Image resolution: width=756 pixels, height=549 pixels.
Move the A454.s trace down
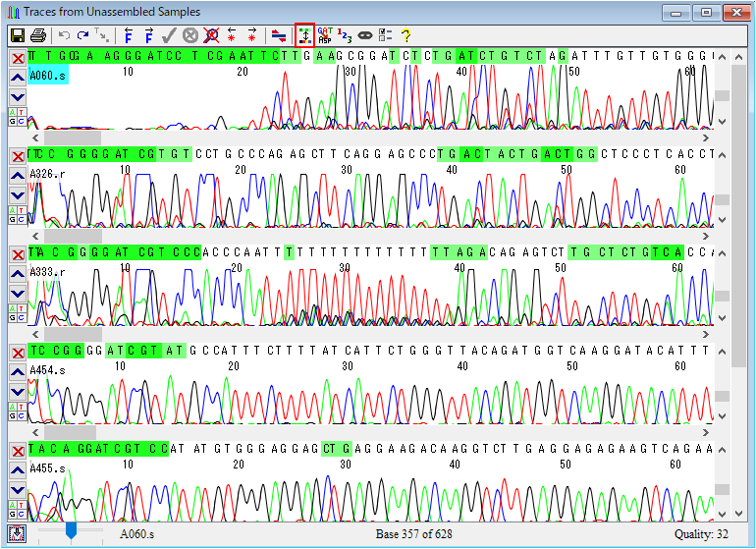[18, 391]
